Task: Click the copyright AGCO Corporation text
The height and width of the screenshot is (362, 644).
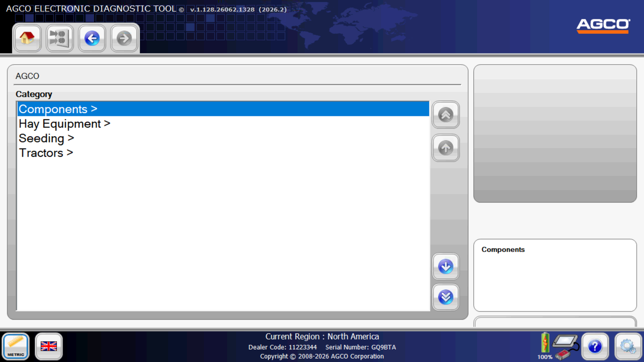Action: point(322,356)
